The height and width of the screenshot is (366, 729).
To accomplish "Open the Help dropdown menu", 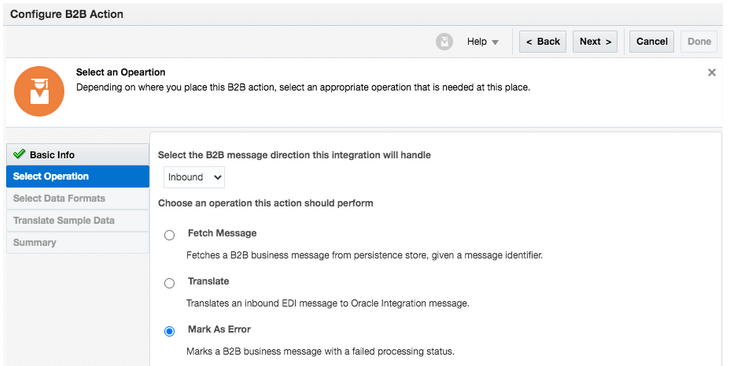I will 483,42.
